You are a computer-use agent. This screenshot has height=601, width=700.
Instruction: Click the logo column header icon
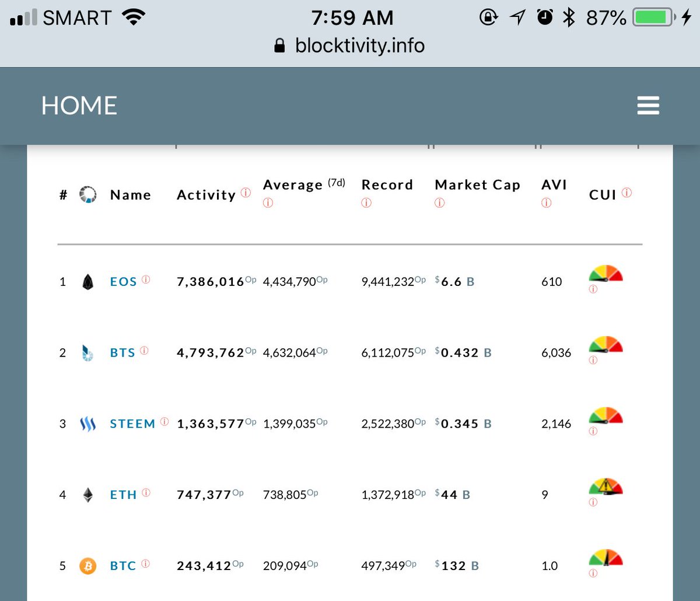88,195
